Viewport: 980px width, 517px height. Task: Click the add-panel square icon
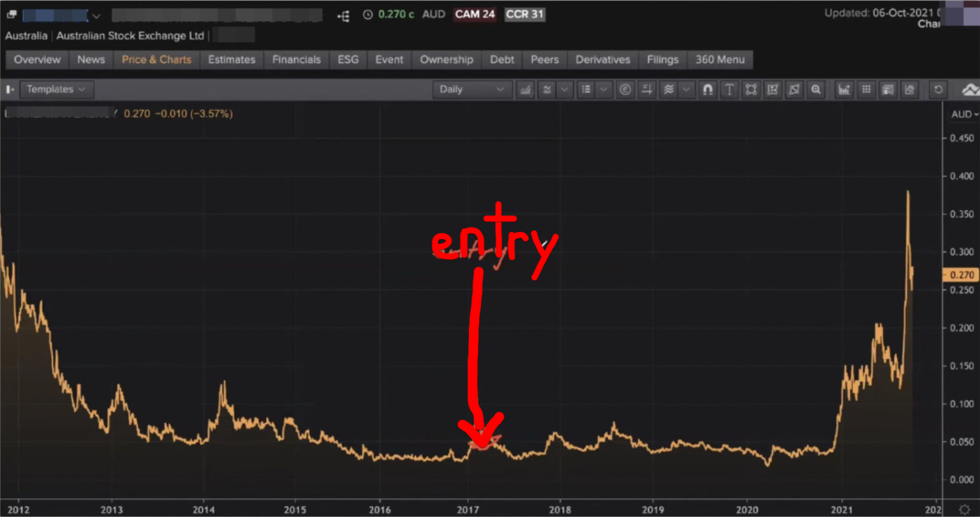[x=773, y=89]
